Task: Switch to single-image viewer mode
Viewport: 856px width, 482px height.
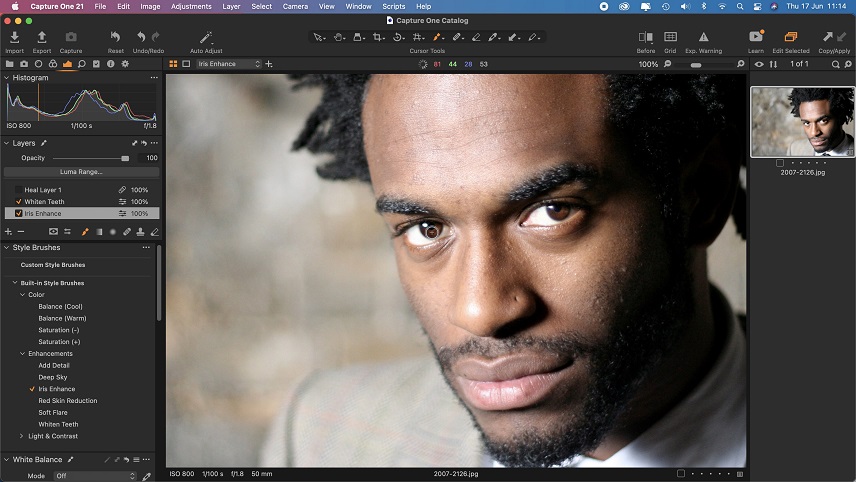Action: pyautogui.click(x=186, y=64)
